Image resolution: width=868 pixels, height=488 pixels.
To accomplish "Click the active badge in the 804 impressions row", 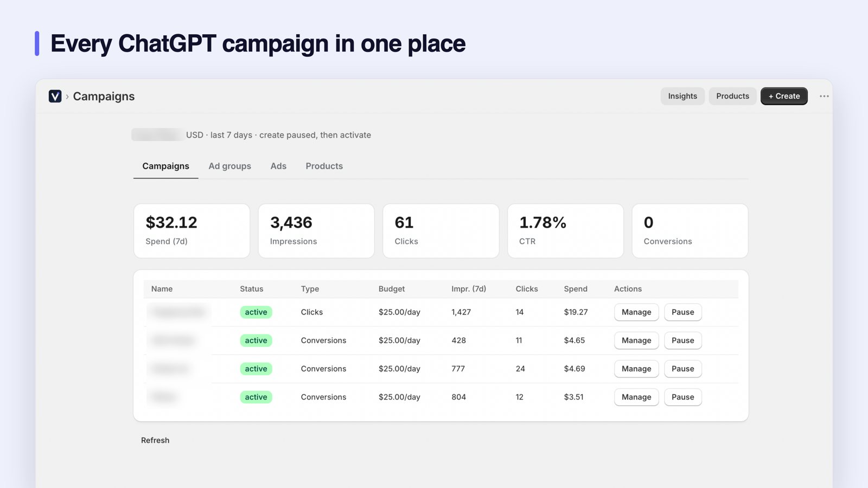I will coord(256,397).
